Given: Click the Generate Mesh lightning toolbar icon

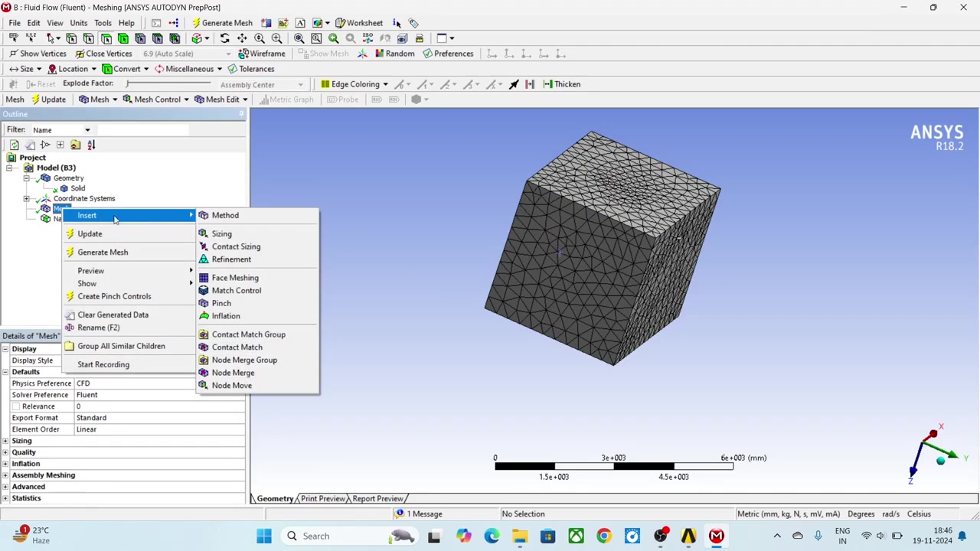Looking at the screenshot, I should (222, 23).
